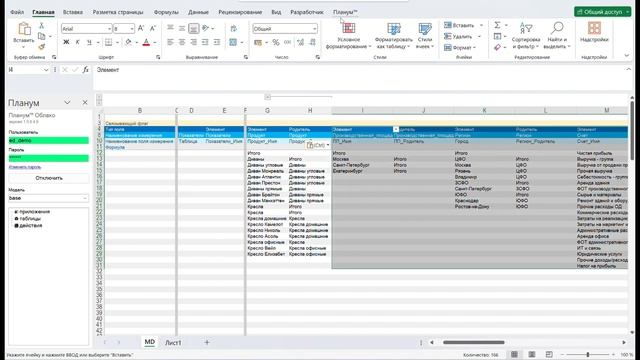
Task: Toggle Italic (К) formatting
Action: (x=78, y=42)
